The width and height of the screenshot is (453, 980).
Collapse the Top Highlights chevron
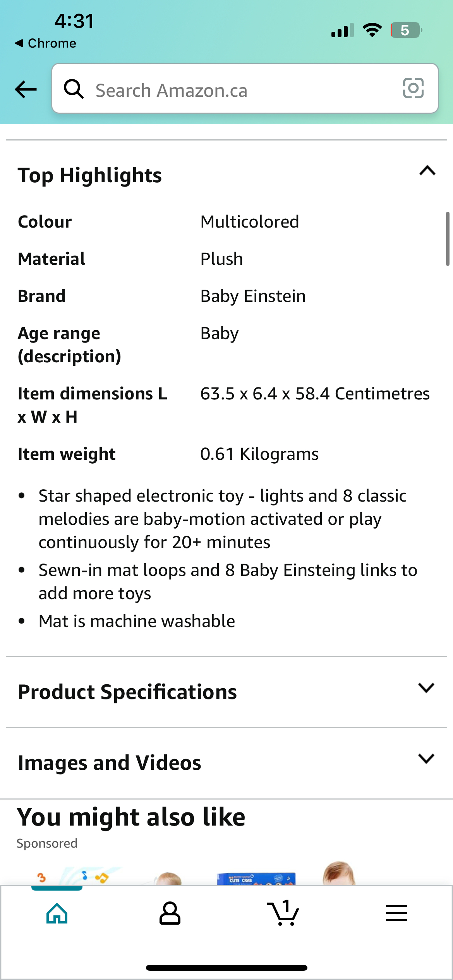pyautogui.click(x=427, y=171)
